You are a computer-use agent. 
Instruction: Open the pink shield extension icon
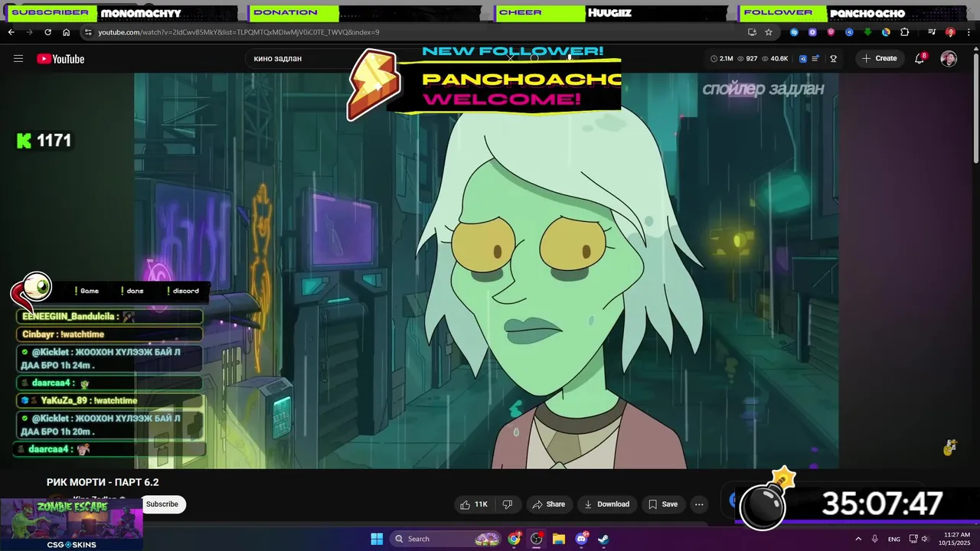pyautogui.click(x=831, y=32)
